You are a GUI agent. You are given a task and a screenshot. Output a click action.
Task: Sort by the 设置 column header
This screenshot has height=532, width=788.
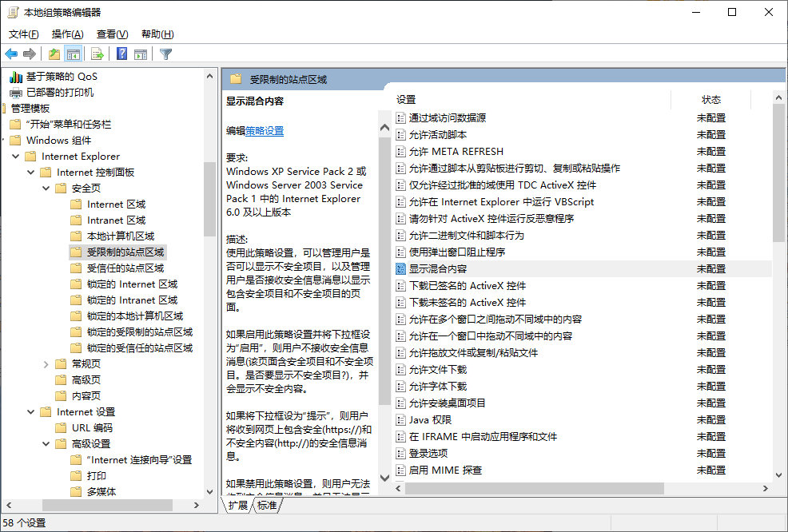[533, 100]
